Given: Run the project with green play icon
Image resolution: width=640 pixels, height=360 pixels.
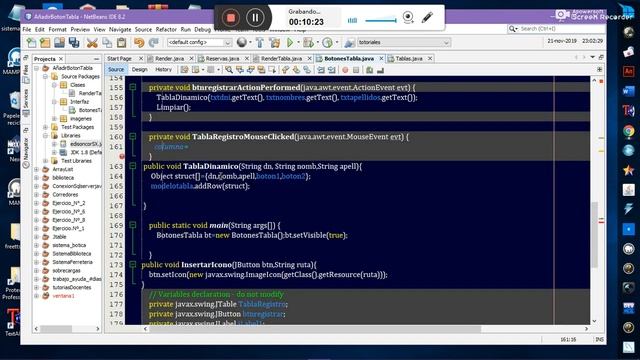Looking at the screenshot, I should pos(290,42).
